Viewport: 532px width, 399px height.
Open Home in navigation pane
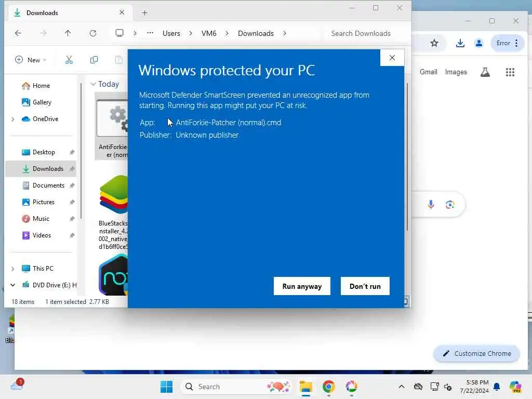click(x=41, y=86)
